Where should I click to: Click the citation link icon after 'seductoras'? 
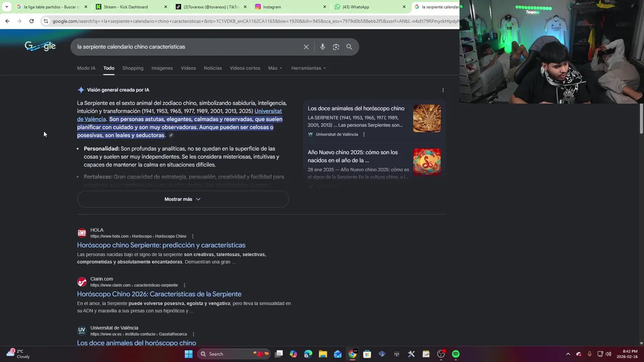click(171, 135)
